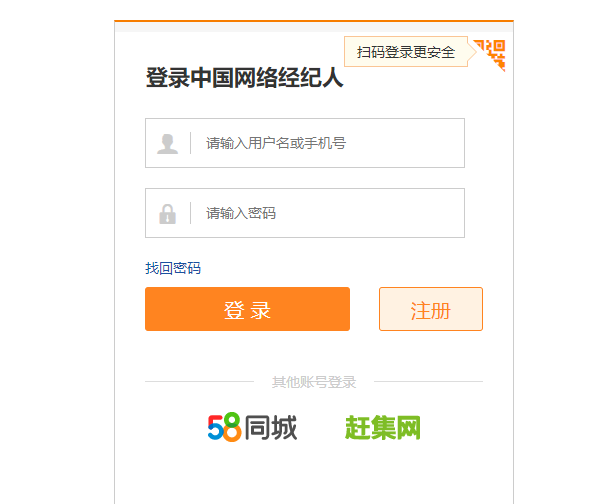Log in with 赶集网 account logo
The image size is (602, 504).
pyautogui.click(x=382, y=428)
